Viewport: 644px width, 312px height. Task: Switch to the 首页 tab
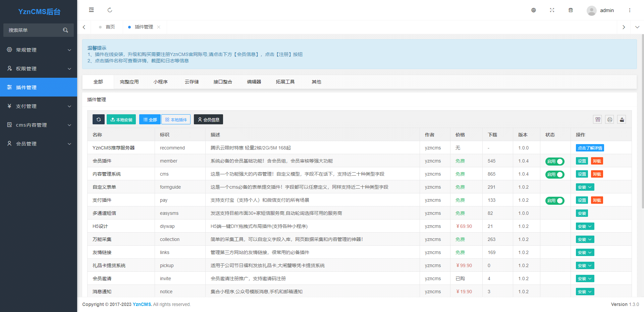click(x=107, y=27)
